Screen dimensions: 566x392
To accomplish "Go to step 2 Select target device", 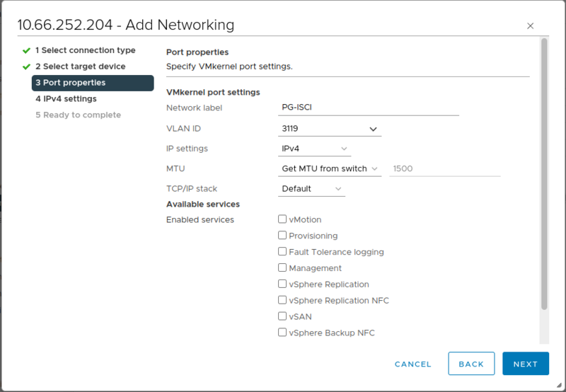I will coord(80,67).
